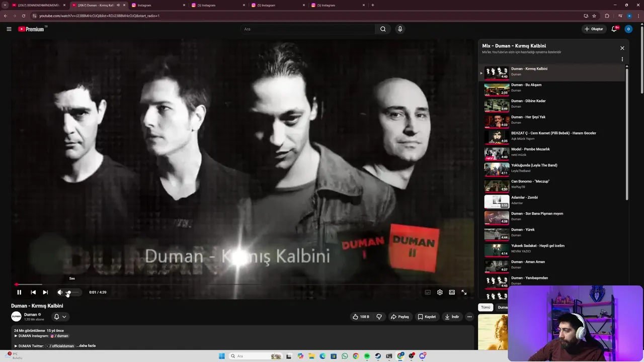This screenshot has height=362, width=644.
Task: Reload the page
Action: coord(23,16)
